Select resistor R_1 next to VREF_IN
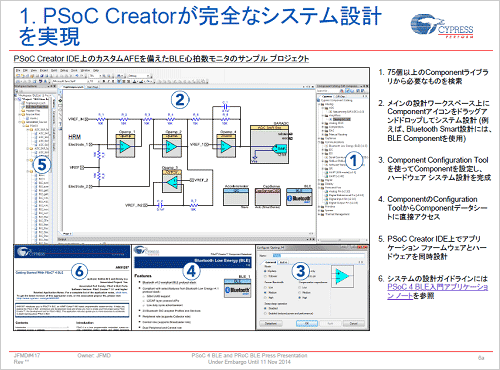Screen dimensions: 500x370 click(101, 119)
